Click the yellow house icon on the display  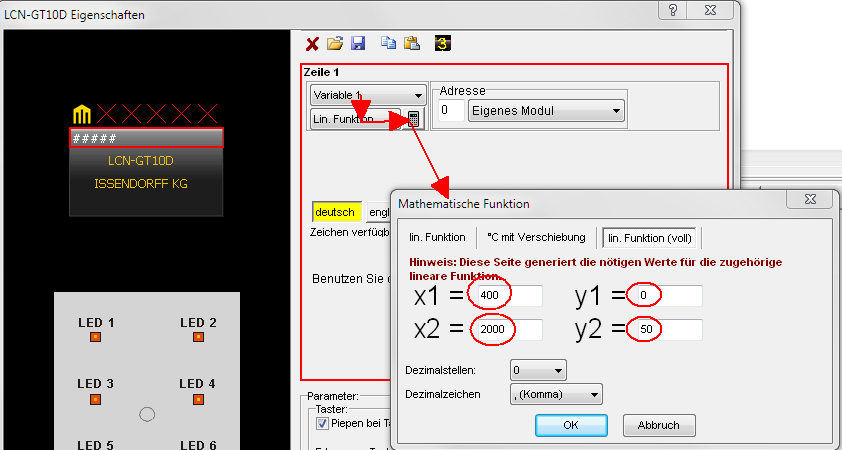(x=82, y=113)
